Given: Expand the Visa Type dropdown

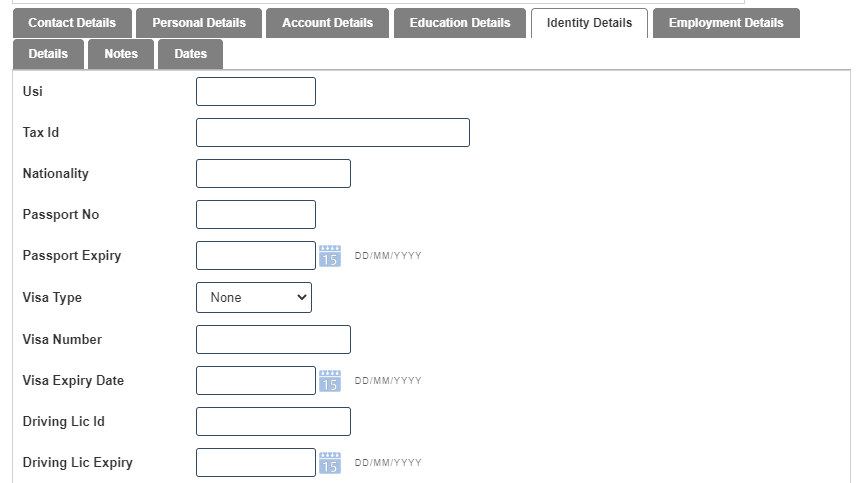Looking at the screenshot, I should pos(254,297).
